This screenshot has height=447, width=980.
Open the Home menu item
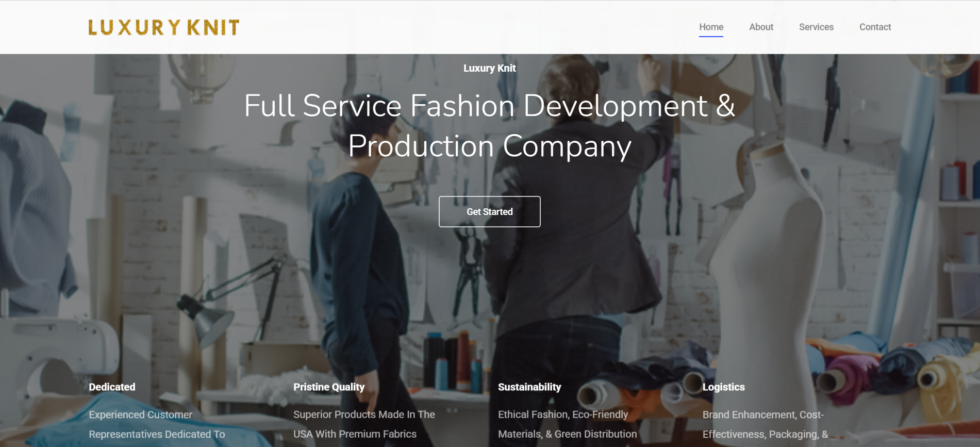coord(711,27)
